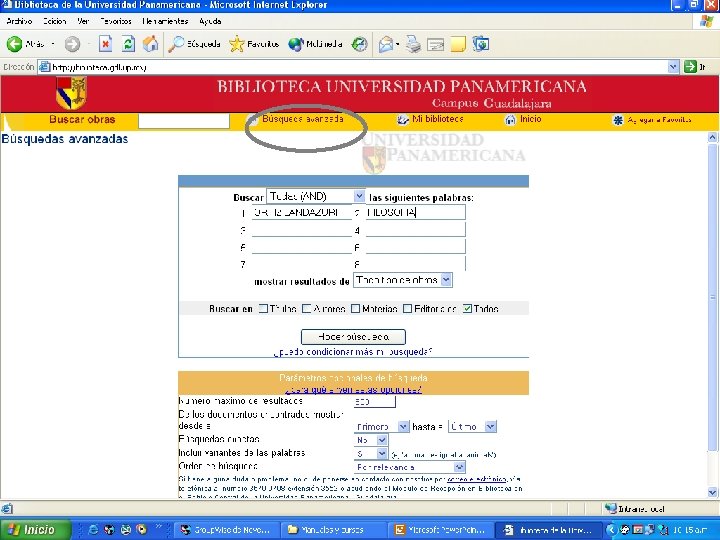The height and width of the screenshot is (540, 720).
Task: Open the correo electrónico link
Action: [477, 480]
